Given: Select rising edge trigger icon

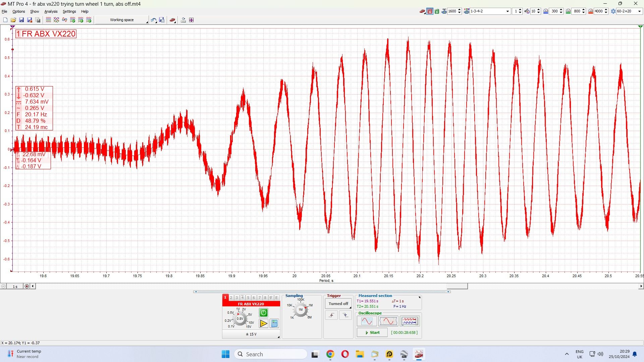Looking at the screenshot, I should [331, 315].
